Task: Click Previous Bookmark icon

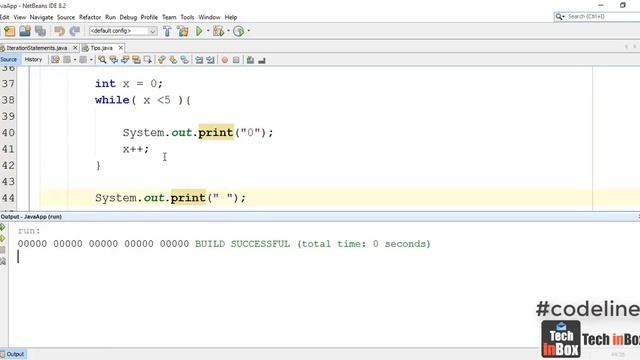Action: 162,60
